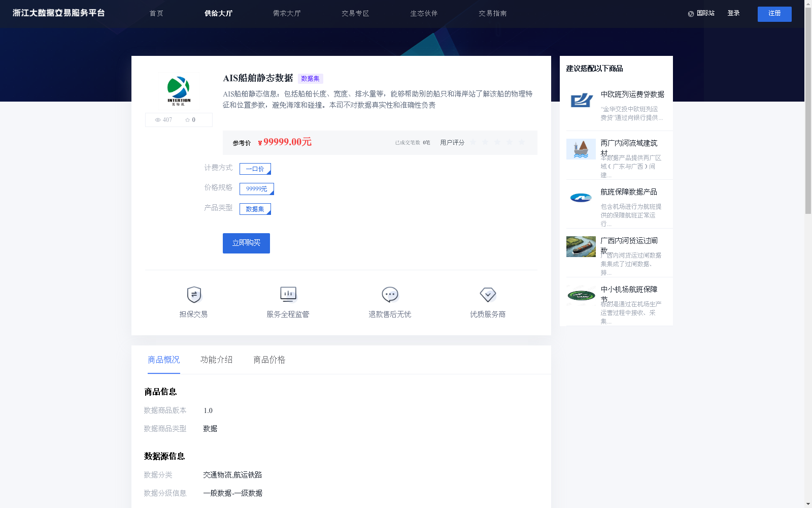Open the 中小机场航班保障 logo thumbnail
812x508 pixels.
(581, 296)
